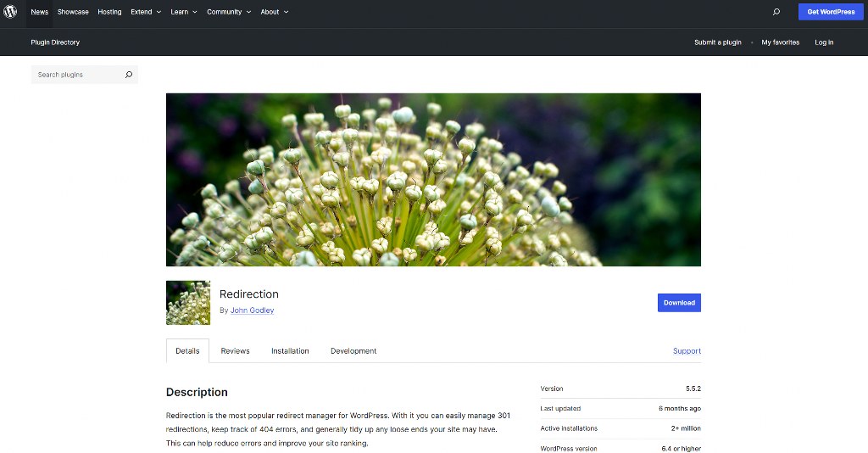
Task: Click the version value 5.5.2
Action: click(x=693, y=389)
